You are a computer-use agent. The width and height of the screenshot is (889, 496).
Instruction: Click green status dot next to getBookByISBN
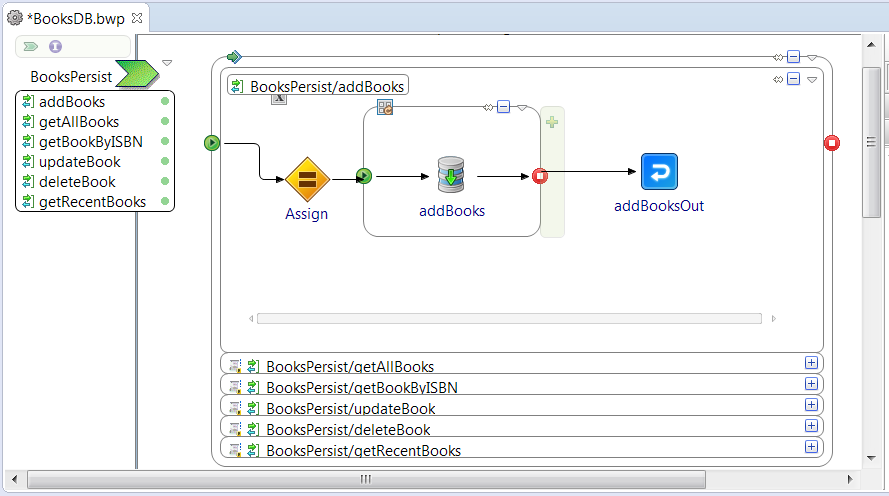(x=165, y=141)
